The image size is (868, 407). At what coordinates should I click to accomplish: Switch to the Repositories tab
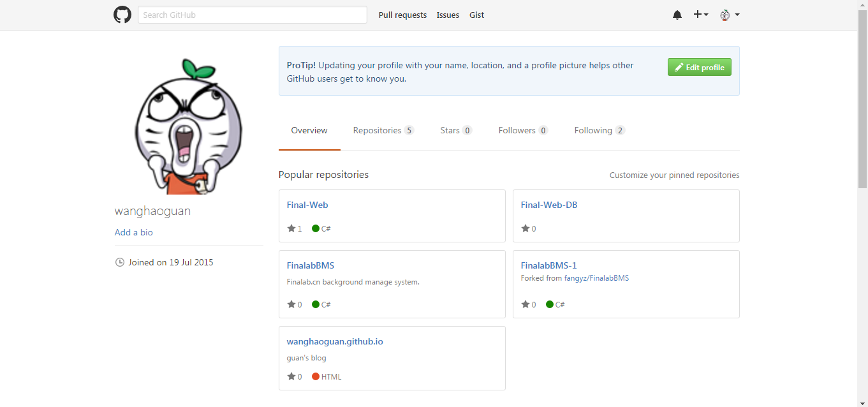click(x=377, y=130)
